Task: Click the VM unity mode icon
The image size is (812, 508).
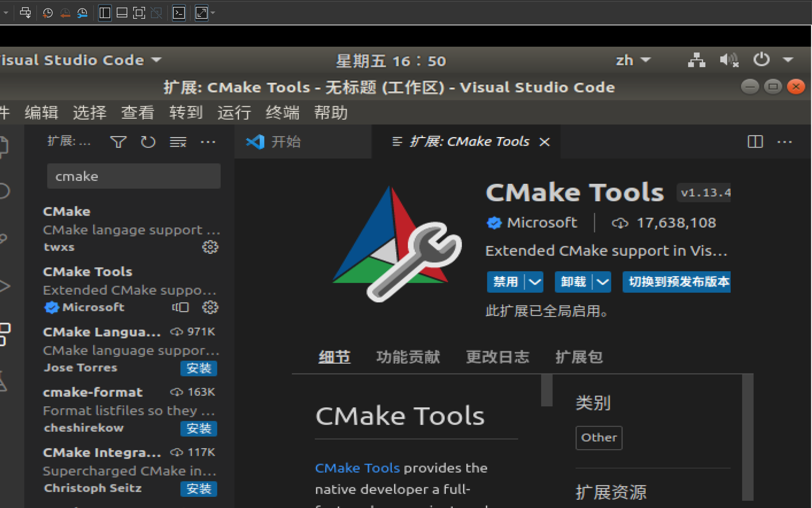Action: (156, 13)
